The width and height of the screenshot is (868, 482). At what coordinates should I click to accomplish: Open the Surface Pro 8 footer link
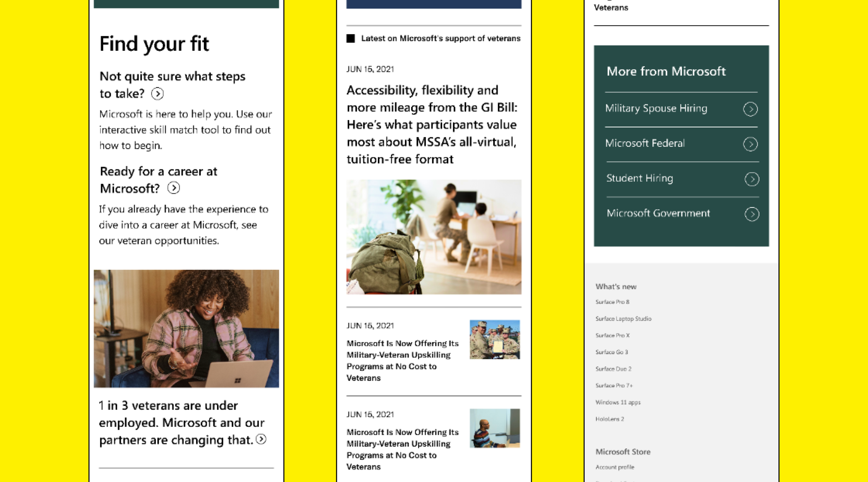[x=612, y=302]
